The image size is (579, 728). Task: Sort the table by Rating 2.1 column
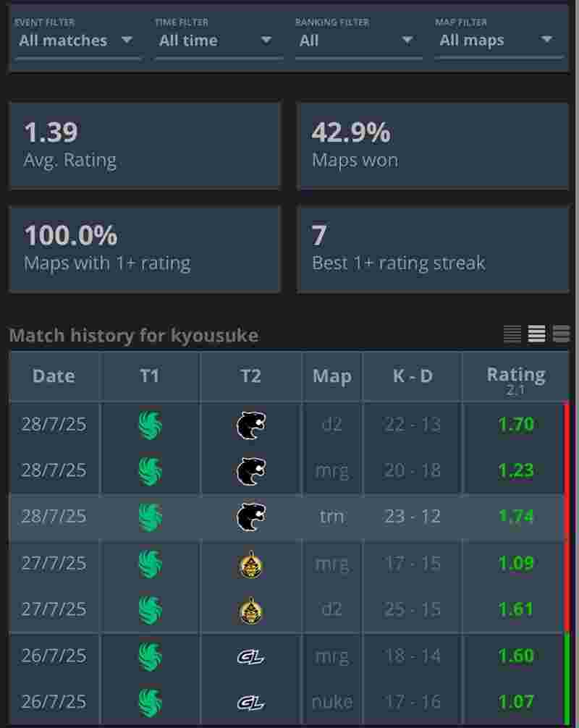pyautogui.click(x=515, y=379)
